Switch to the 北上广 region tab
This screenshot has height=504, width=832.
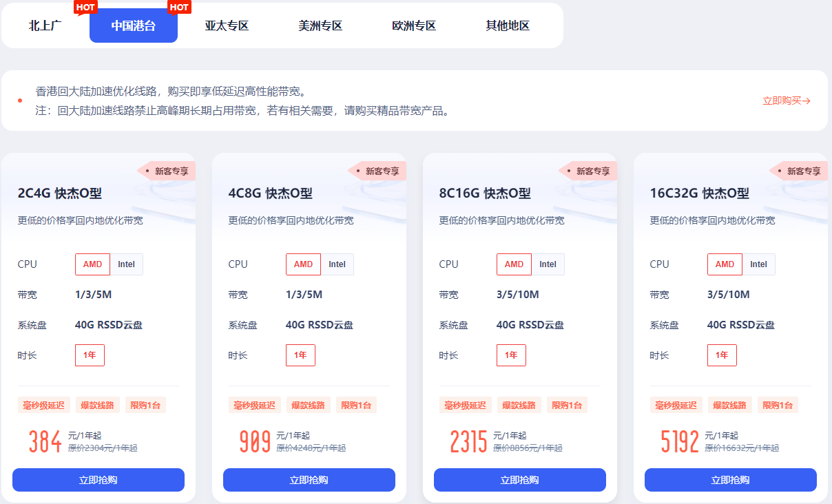45,26
